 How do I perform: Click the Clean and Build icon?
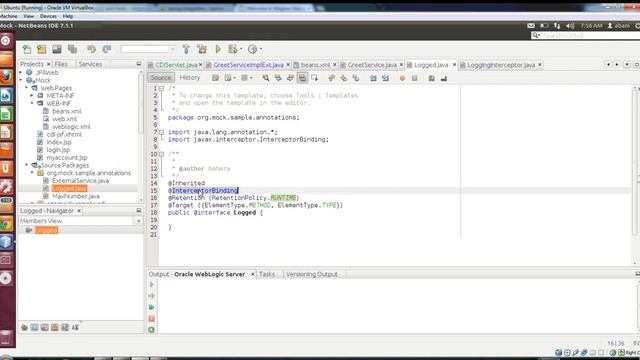click(202, 49)
